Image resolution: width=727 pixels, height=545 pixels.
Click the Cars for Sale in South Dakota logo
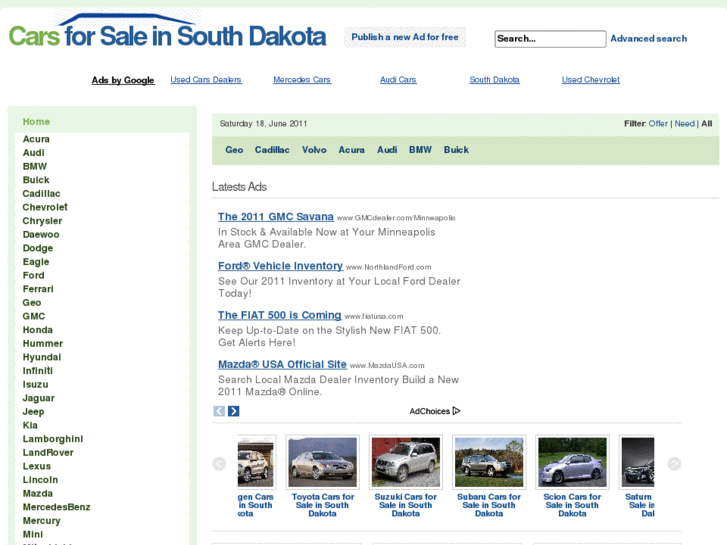point(167,32)
